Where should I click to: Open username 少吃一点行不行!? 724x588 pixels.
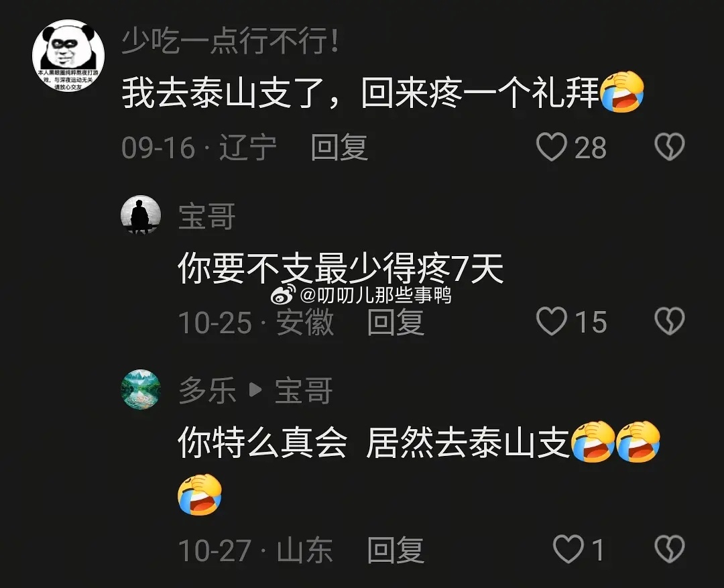231,42
